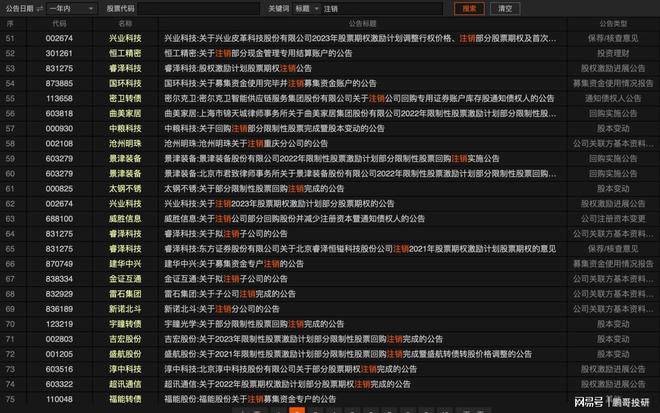Open row 59 景津装备 回购注销实施公告
The height and width of the screenshot is (413, 660).
(x=332, y=159)
